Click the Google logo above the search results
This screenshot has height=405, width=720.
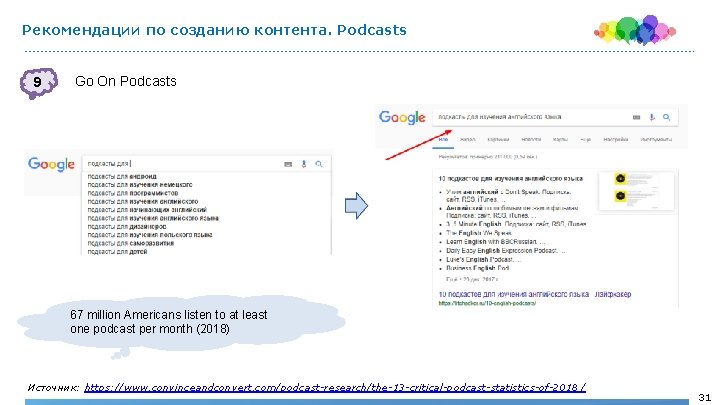[402, 118]
